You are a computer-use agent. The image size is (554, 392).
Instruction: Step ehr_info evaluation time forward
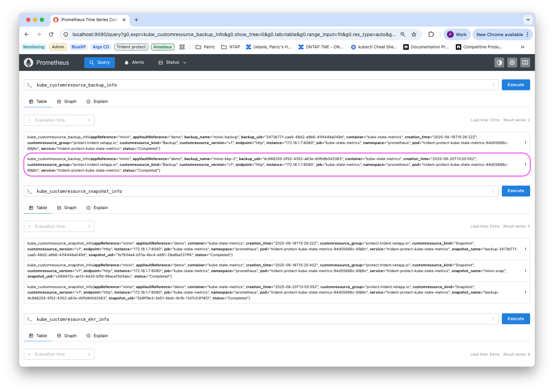89,354
